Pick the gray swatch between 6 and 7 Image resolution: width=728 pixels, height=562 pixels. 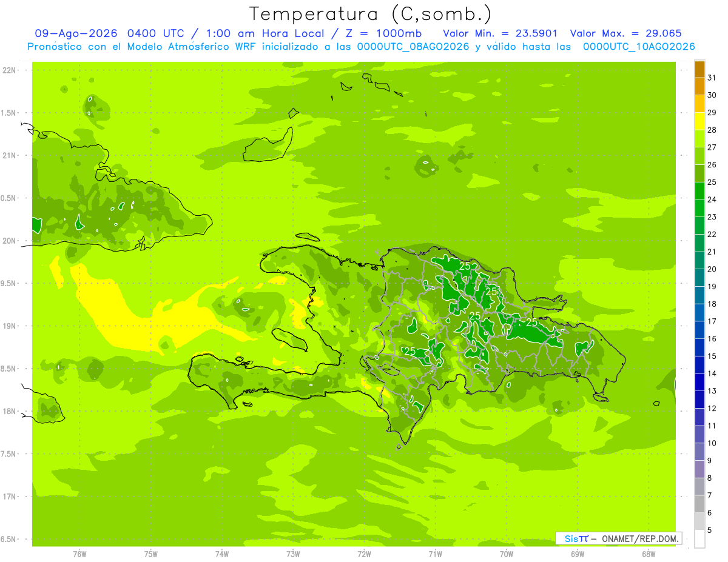[699, 504]
